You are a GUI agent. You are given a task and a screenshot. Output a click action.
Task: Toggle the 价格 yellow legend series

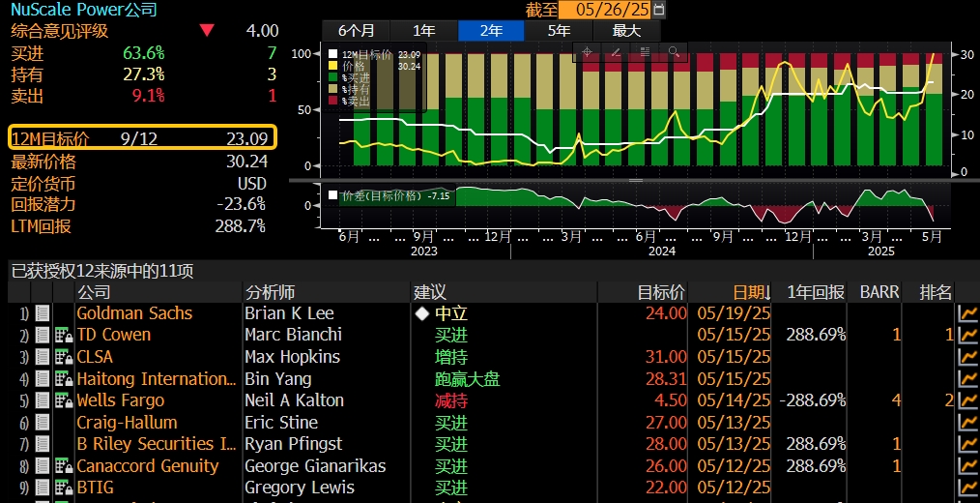[333, 66]
